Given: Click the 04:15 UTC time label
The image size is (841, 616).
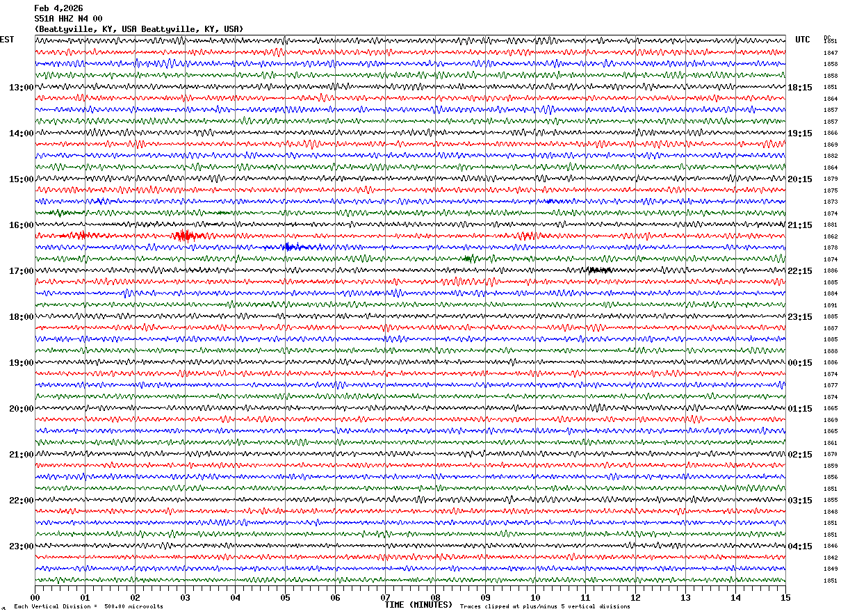Looking at the screenshot, I should point(800,546).
